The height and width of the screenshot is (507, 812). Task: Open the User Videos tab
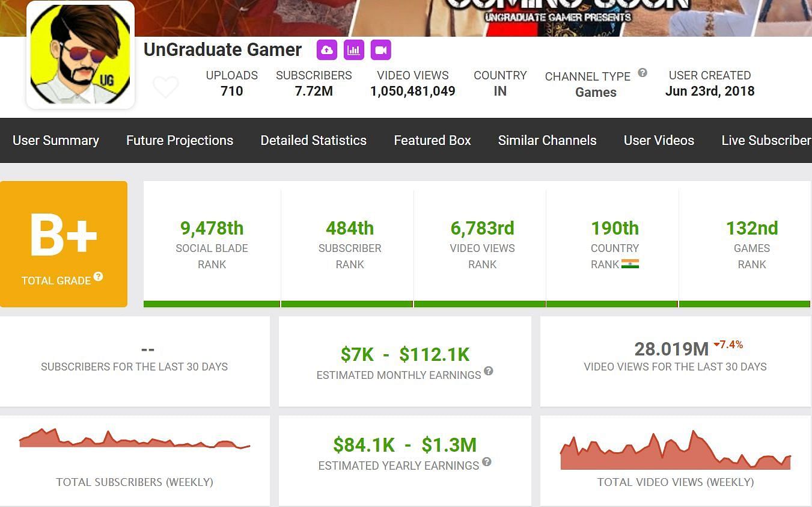pyautogui.click(x=659, y=140)
